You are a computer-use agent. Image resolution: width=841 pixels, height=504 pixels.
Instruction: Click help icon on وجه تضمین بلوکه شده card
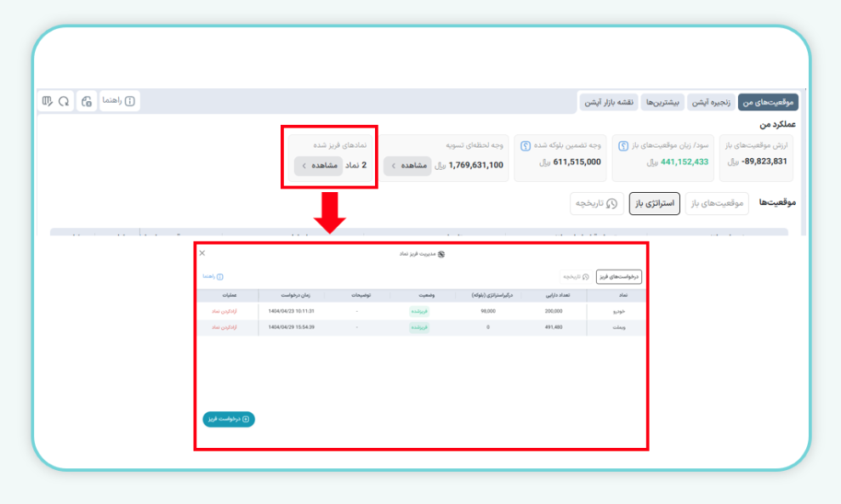[526, 145]
